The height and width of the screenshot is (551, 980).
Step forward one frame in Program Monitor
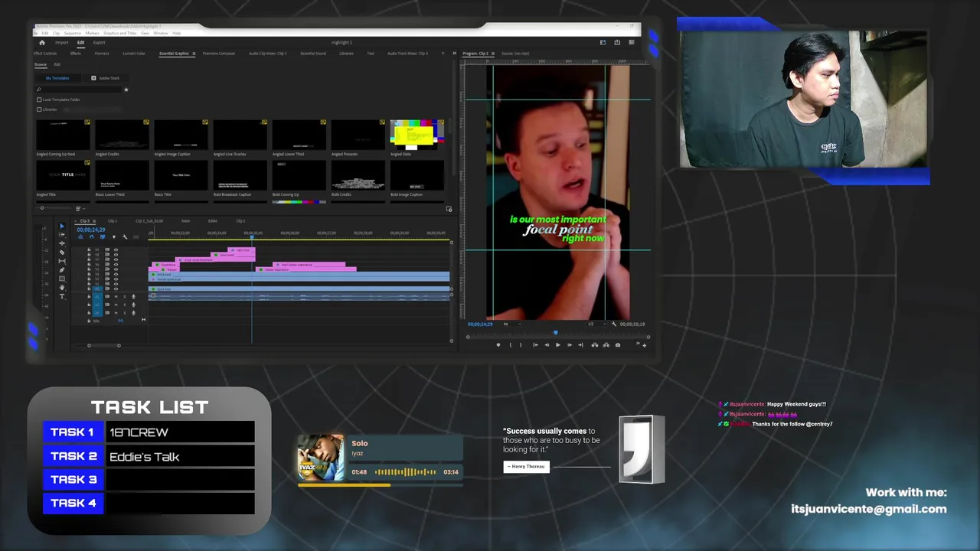(x=570, y=345)
